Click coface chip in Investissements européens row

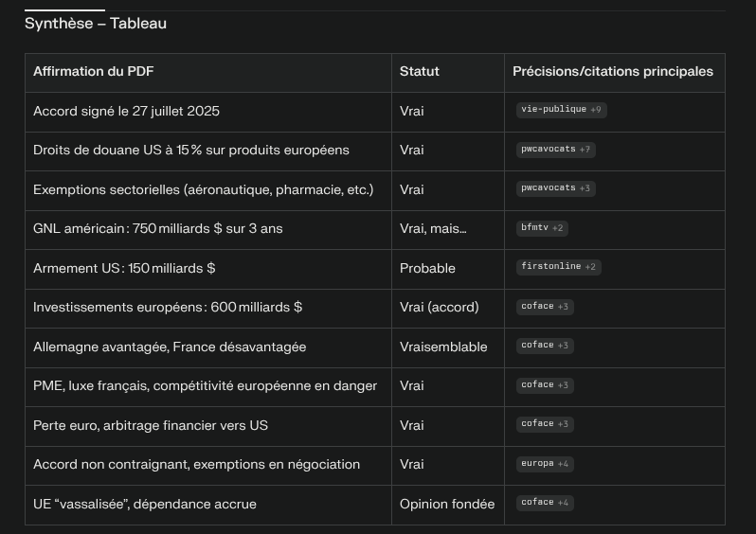point(546,307)
